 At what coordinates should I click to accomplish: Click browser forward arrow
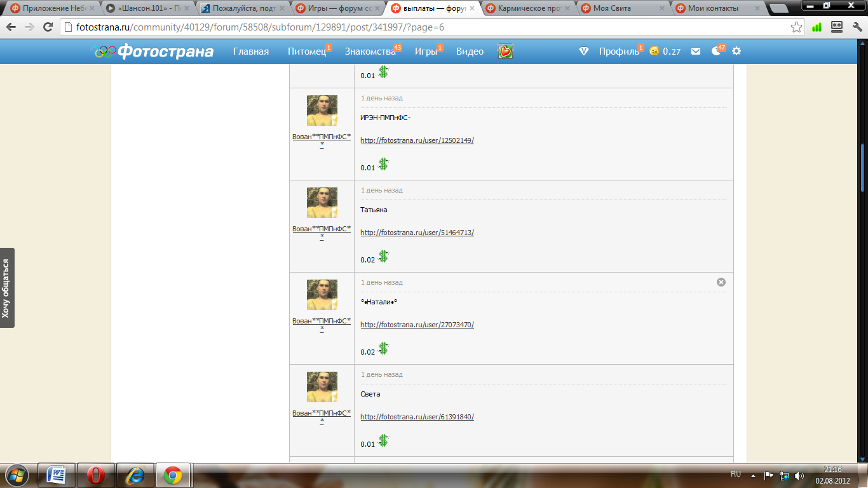[29, 27]
